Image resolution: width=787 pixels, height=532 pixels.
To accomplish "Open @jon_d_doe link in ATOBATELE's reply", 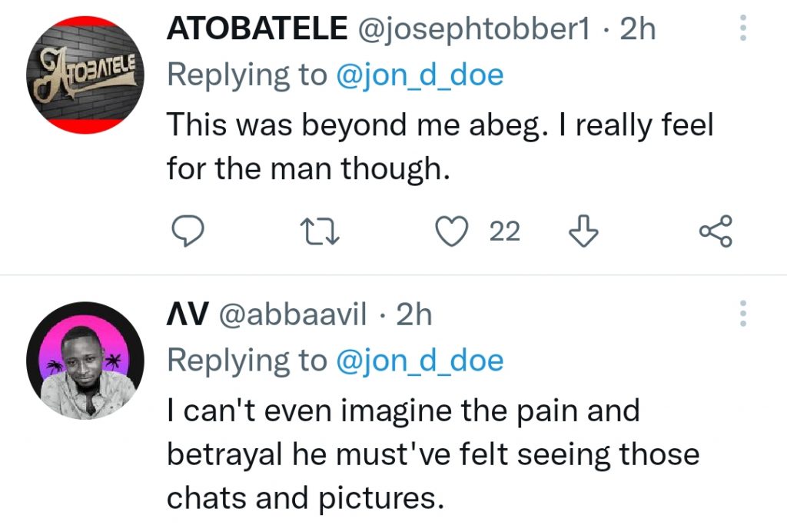I will (420, 75).
